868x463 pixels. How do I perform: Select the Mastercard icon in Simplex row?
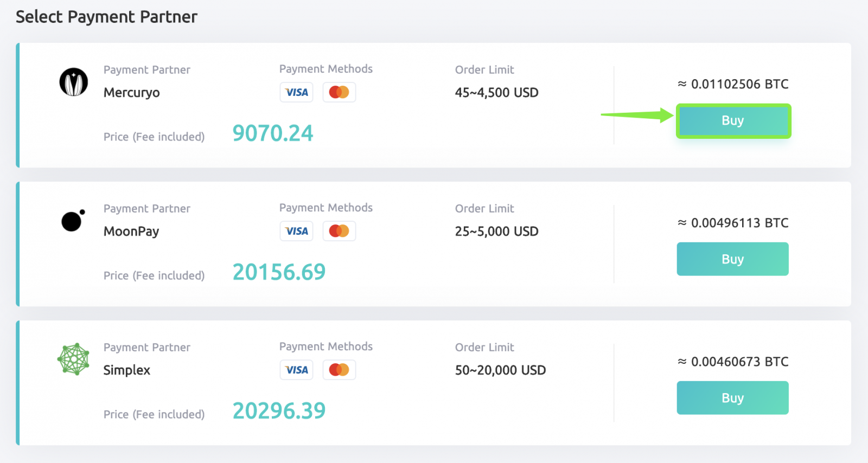(x=339, y=370)
